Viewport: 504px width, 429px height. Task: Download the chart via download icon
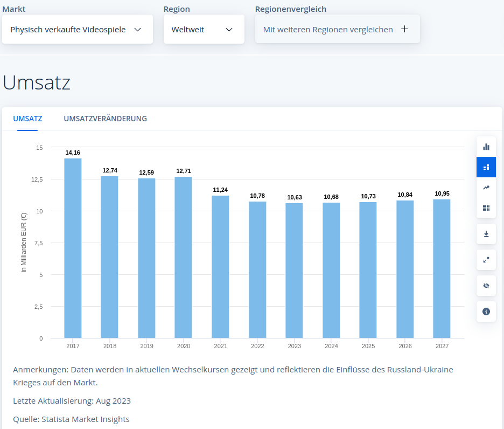pos(486,234)
